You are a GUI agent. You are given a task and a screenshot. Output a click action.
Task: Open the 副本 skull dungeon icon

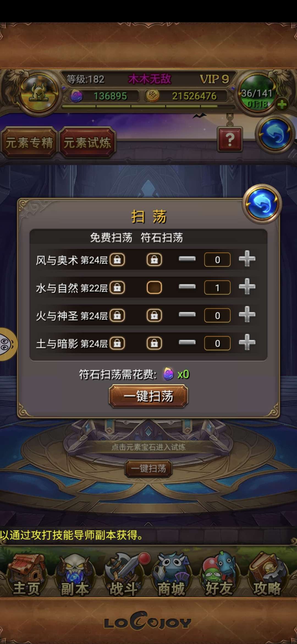[74, 576]
